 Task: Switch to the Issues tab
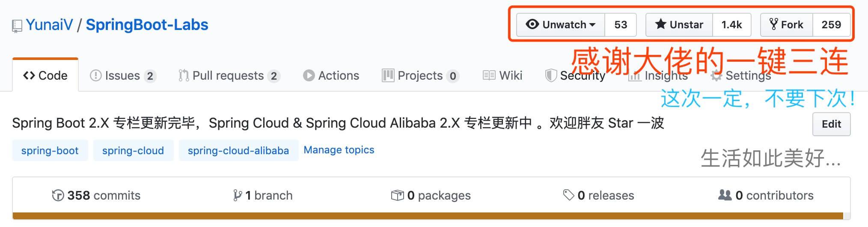pyautogui.click(x=122, y=76)
